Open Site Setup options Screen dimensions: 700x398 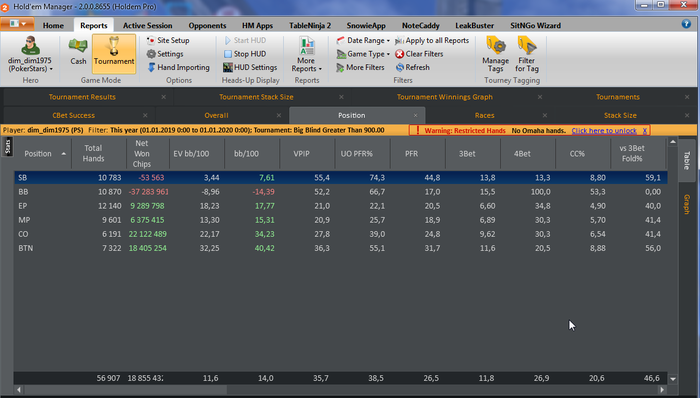(168, 40)
